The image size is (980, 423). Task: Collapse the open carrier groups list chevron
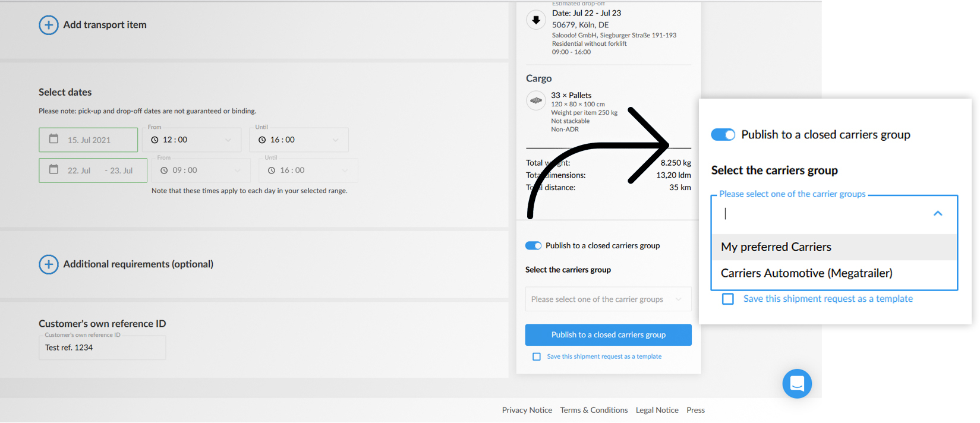tap(938, 214)
